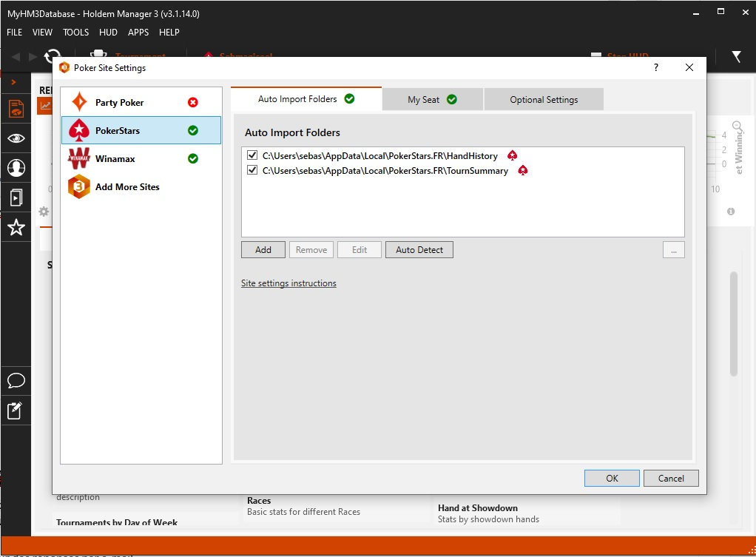756x557 pixels.
Task: Click the Add More Sites hexagon icon
Action: point(79,186)
